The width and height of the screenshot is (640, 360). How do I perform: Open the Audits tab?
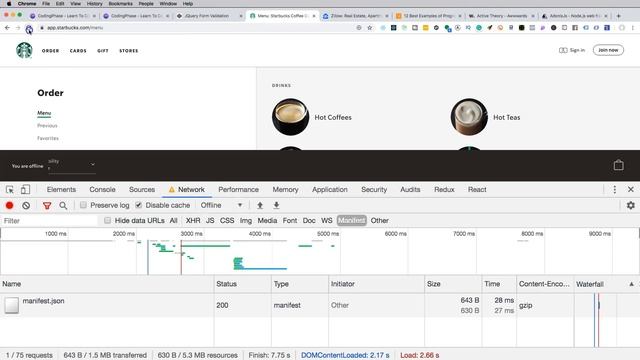[x=410, y=189]
